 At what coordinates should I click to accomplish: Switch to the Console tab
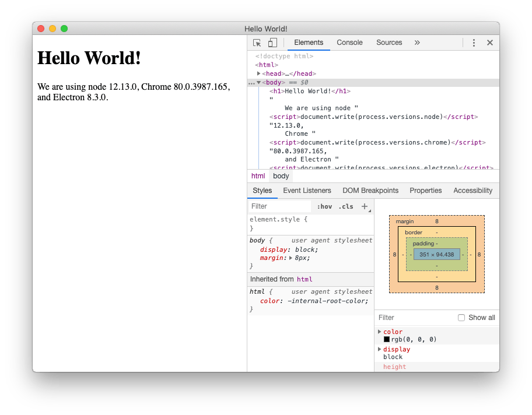click(349, 42)
